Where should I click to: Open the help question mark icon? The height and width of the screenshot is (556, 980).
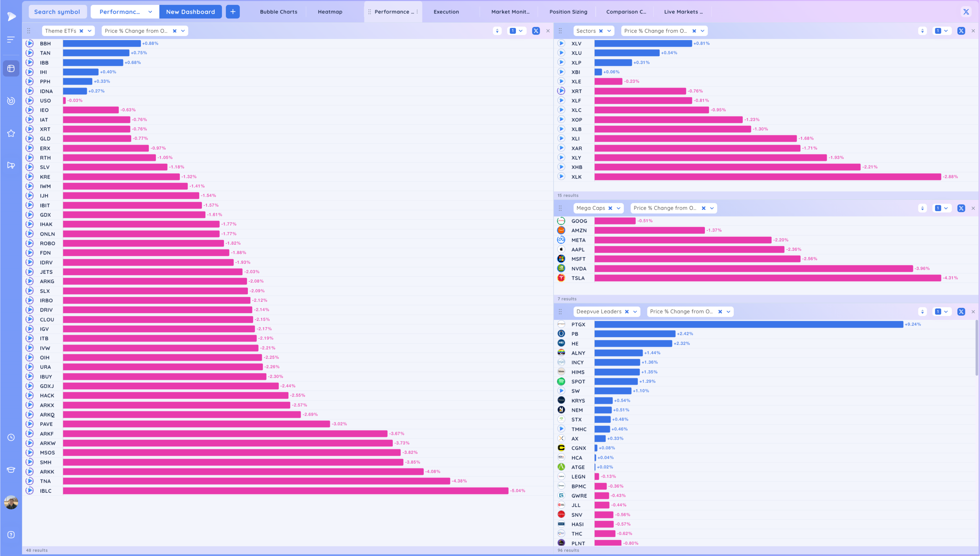[11, 535]
